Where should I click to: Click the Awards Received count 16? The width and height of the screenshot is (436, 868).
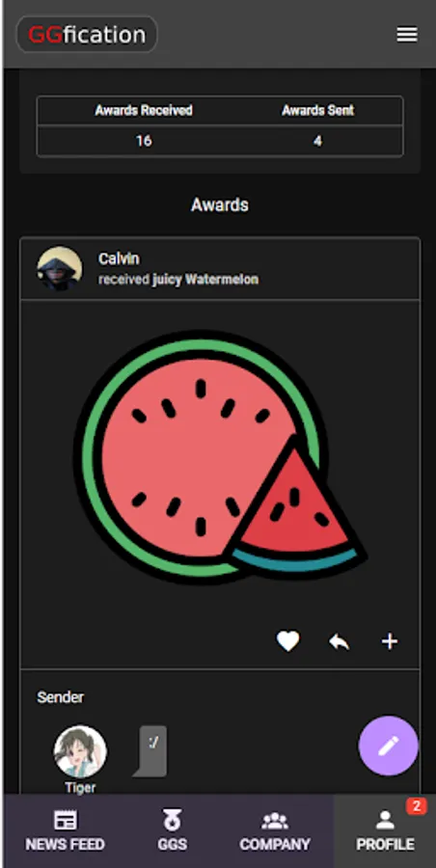144,141
